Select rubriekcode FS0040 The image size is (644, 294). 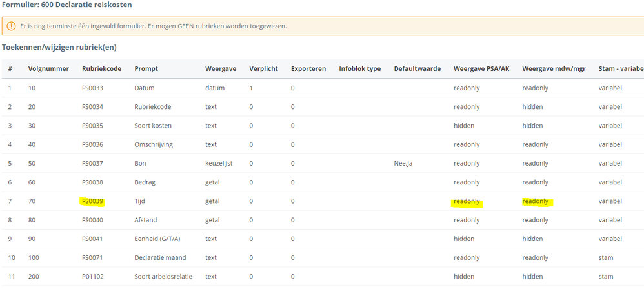click(x=92, y=220)
